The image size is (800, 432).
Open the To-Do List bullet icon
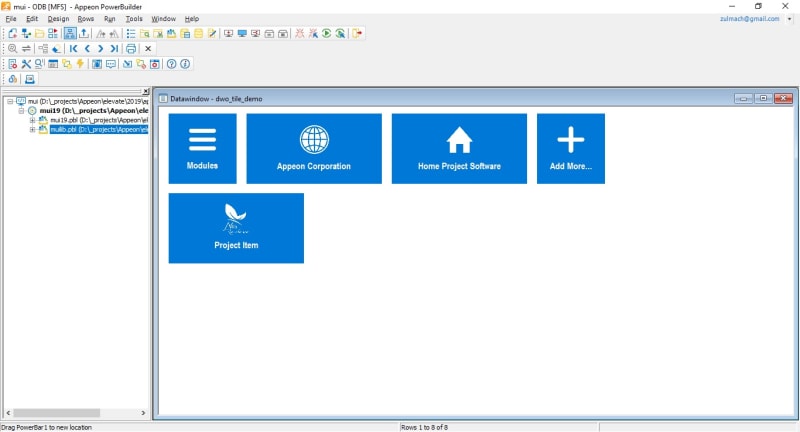point(131,34)
